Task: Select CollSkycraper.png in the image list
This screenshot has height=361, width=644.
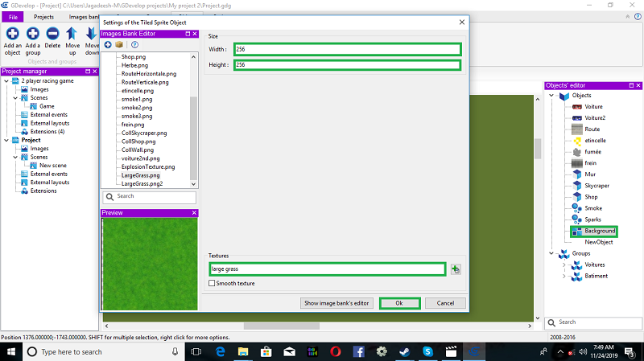Action: pyautogui.click(x=144, y=133)
